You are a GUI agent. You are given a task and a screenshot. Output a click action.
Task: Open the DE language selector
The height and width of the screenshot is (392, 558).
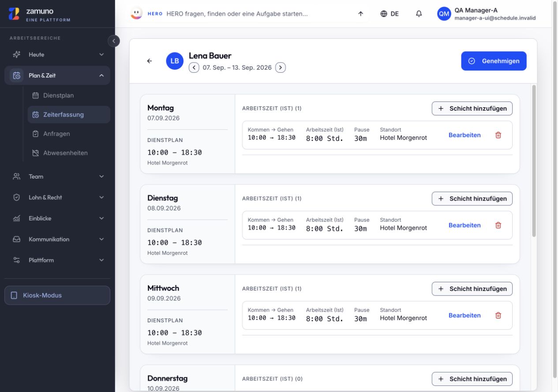tap(389, 14)
